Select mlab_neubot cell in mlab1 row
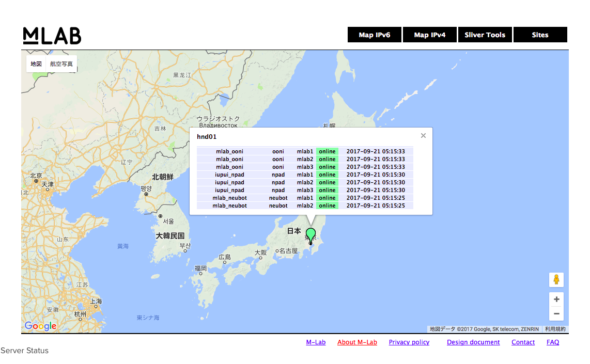 point(229,198)
